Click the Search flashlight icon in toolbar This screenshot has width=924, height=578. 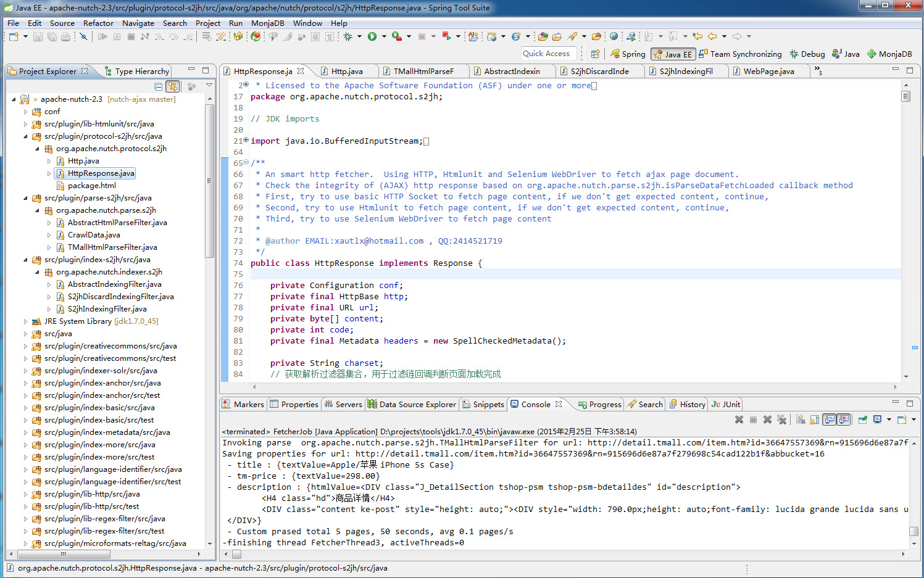572,37
